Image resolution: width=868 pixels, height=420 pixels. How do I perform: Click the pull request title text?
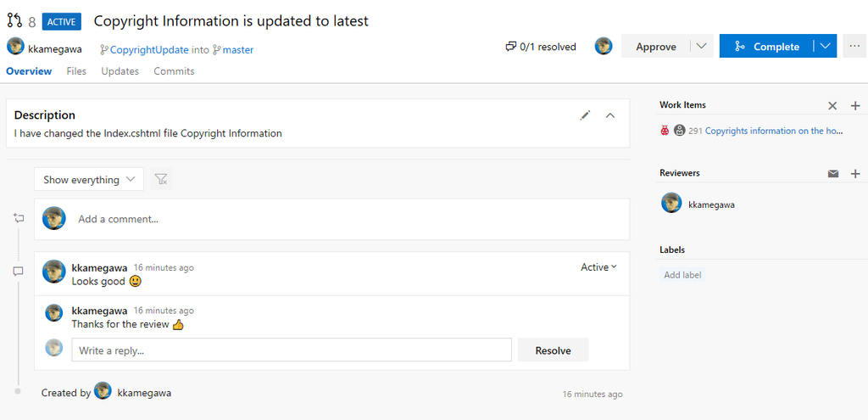[x=231, y=21]
